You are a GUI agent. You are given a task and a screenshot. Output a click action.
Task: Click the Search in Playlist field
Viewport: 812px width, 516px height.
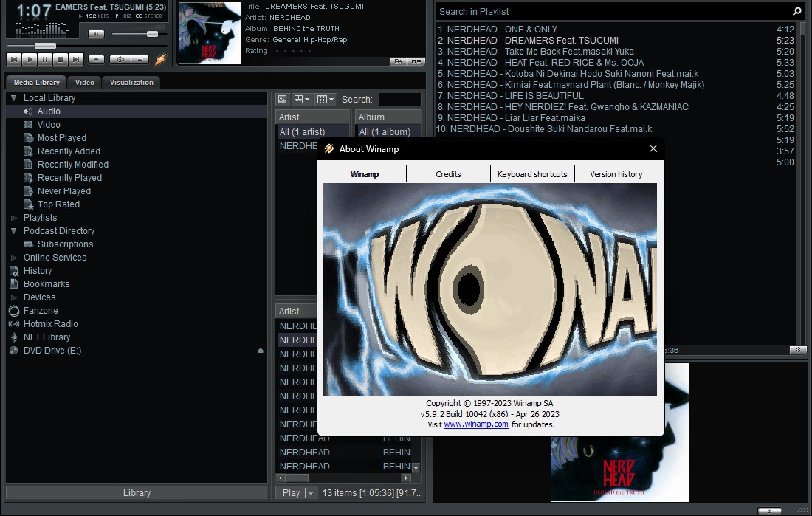pos(613,11)
